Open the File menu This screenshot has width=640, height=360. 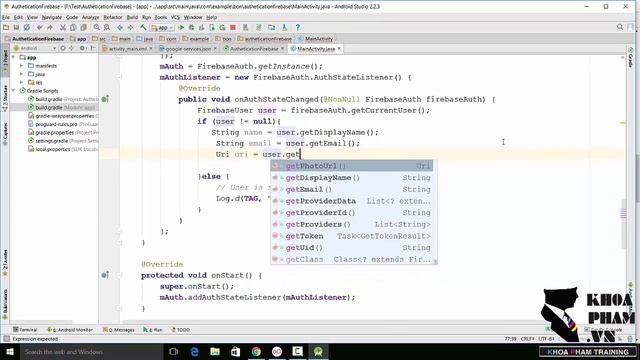(6, 18)
